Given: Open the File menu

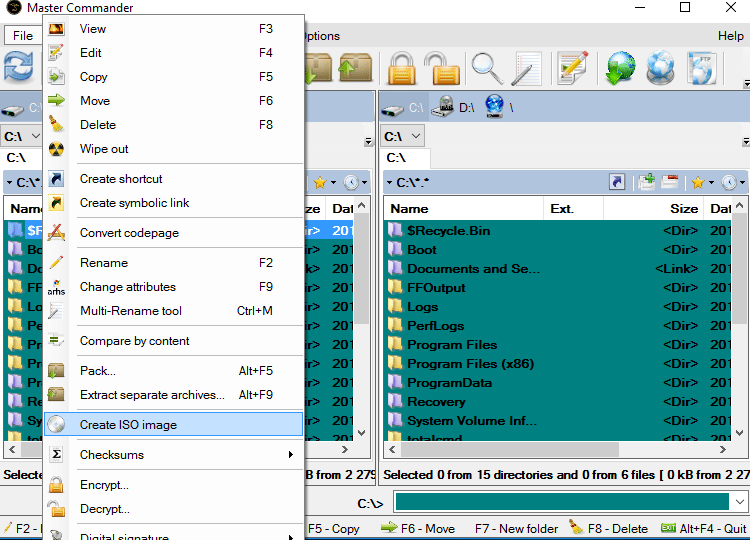Looking at the screenshot, I should 23,35.
